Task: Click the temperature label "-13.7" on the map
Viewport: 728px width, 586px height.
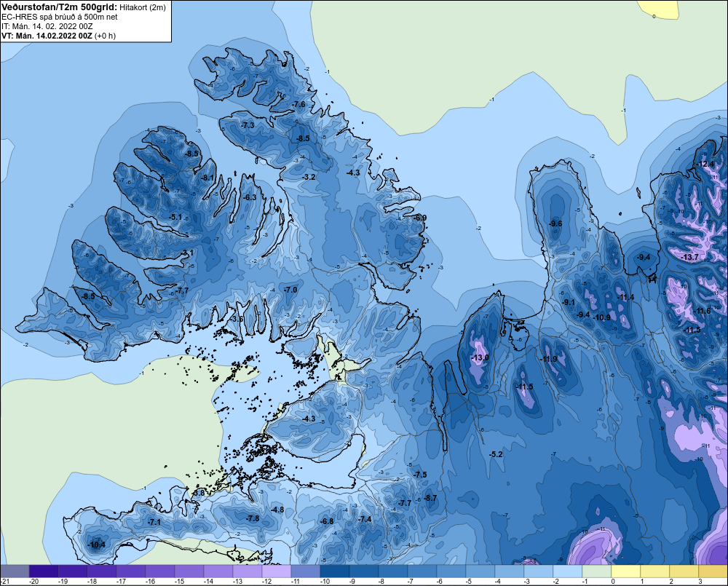Action: pos(689,257)
